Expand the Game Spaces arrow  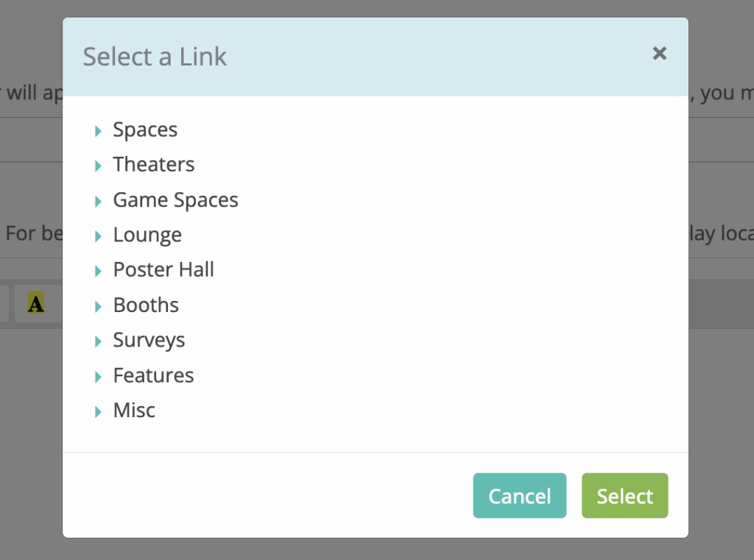point(98,201)
